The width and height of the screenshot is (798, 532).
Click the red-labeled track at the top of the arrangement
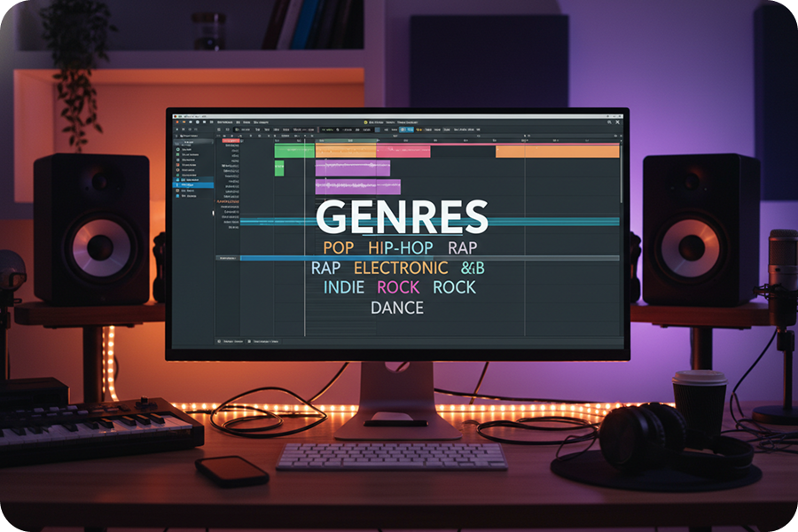click(230, 140)
